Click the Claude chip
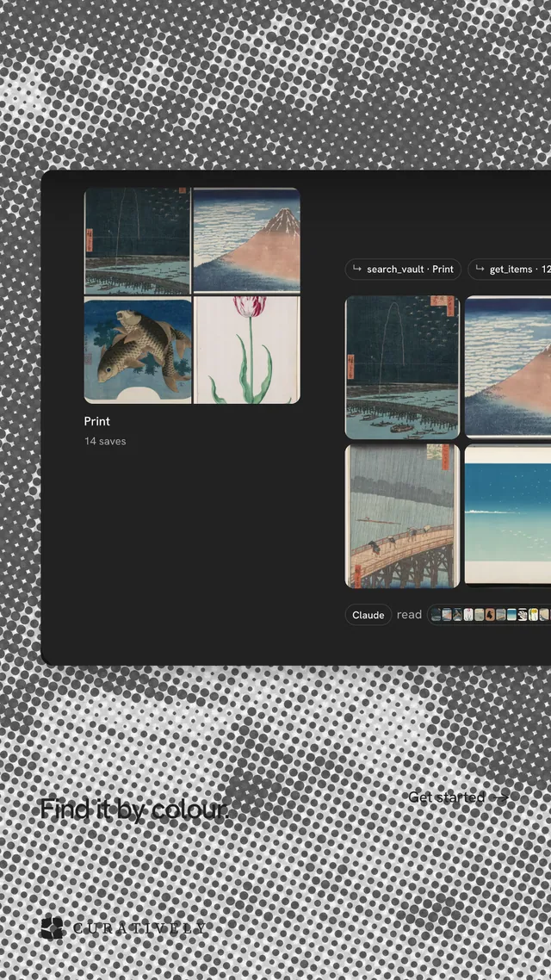This screenshot has width=551, height=980. coord(368,615)
